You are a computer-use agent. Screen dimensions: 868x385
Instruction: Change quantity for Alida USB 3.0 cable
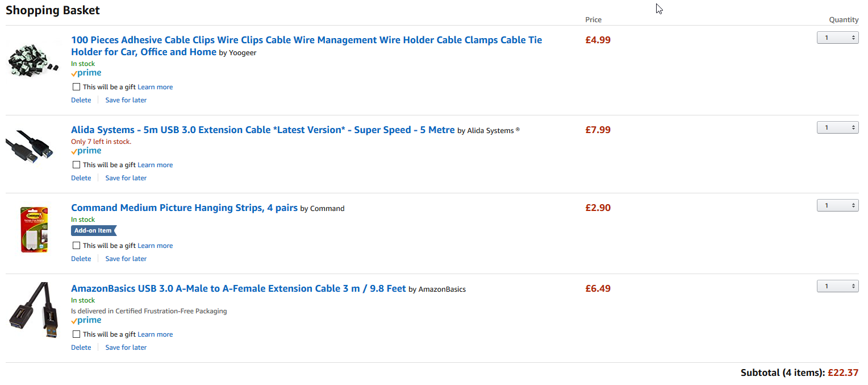pos(837,127)
